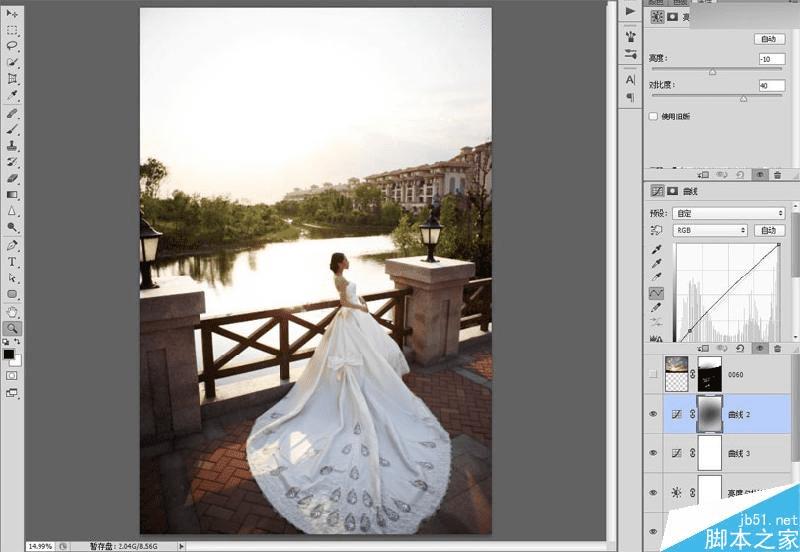Viewport: 800px width, 552px height.
Task: Hide the brightness/contrast adjustment layer
Action: 653,493
